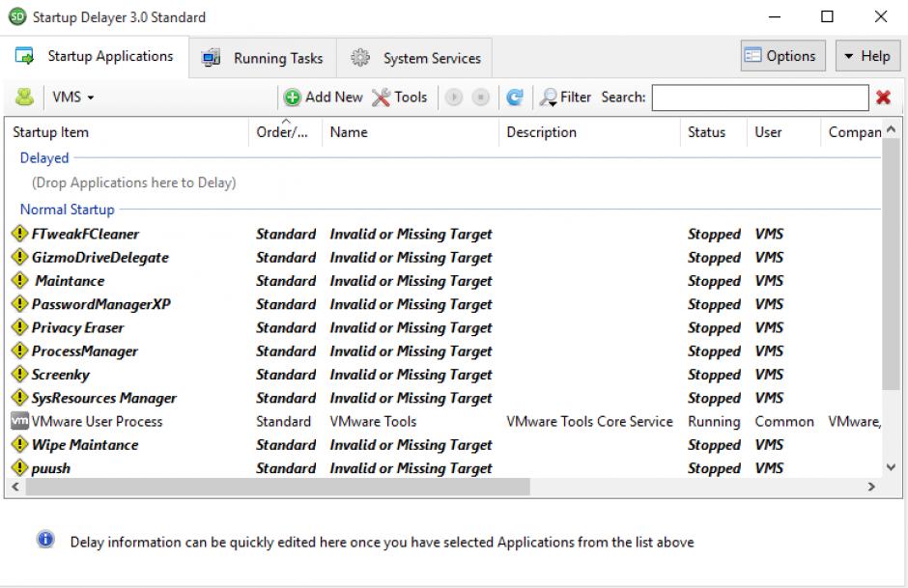Click the VMware Tools name cell
The width and height of the screenshot is (908, 588).
[373, 421]
